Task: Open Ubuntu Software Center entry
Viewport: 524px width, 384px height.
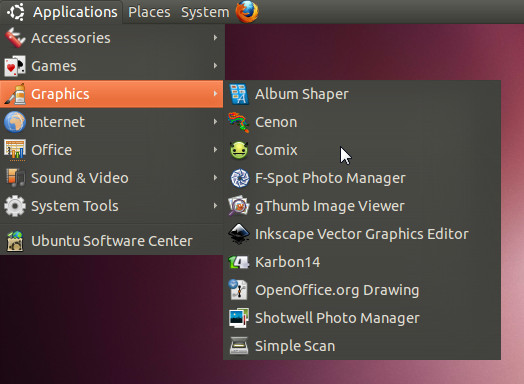Action: 112,241
